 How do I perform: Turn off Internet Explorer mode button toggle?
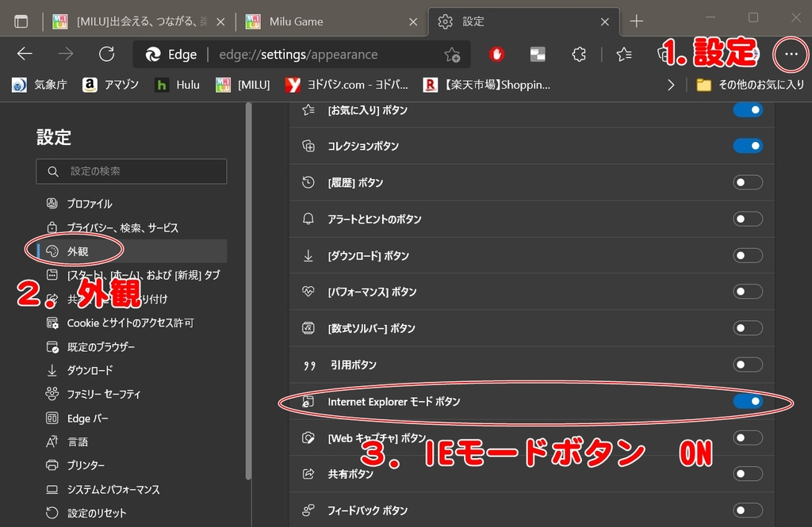click(748, 402)
